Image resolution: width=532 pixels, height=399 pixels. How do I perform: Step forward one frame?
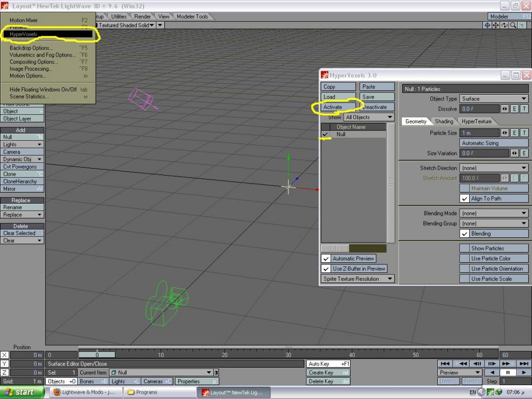[492, 363]
